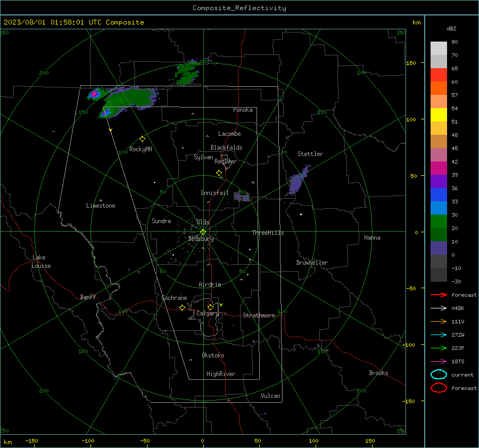This screenshot has width=479, height=448.
Task: Click the Drumheller town label
Action: pyautogui.click(x=312, y=263)
